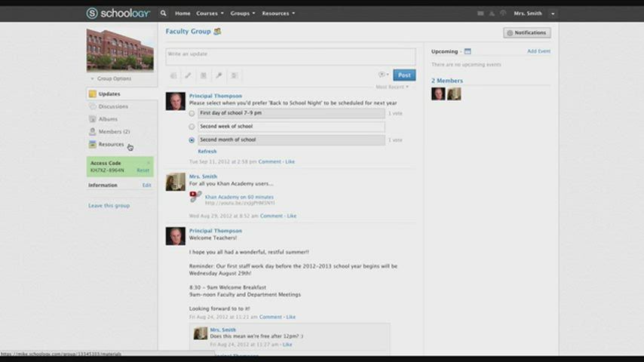The height and width of the screenshot is (362, 644).
Task: Open the account dropdown arrow beside Mrs. Smith
Action: (x=552, y=14)
